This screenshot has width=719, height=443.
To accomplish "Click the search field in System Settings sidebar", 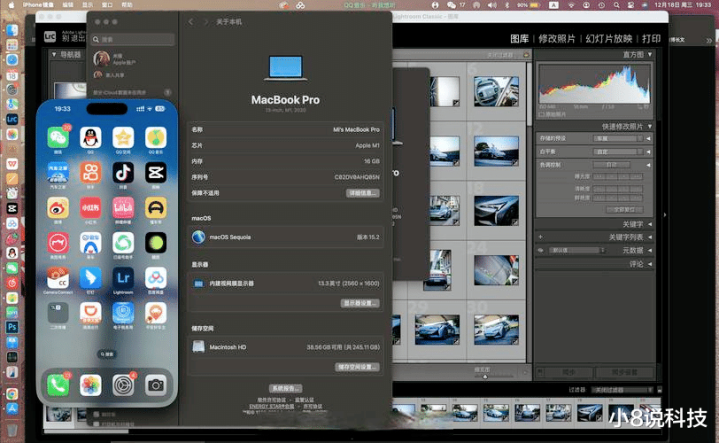I will (x=133, y=39).
